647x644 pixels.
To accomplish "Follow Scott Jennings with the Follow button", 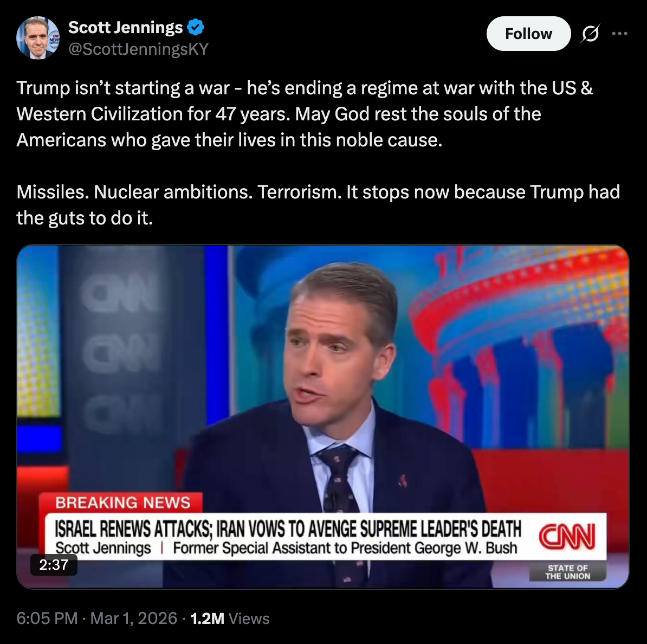I will point(528,34).
